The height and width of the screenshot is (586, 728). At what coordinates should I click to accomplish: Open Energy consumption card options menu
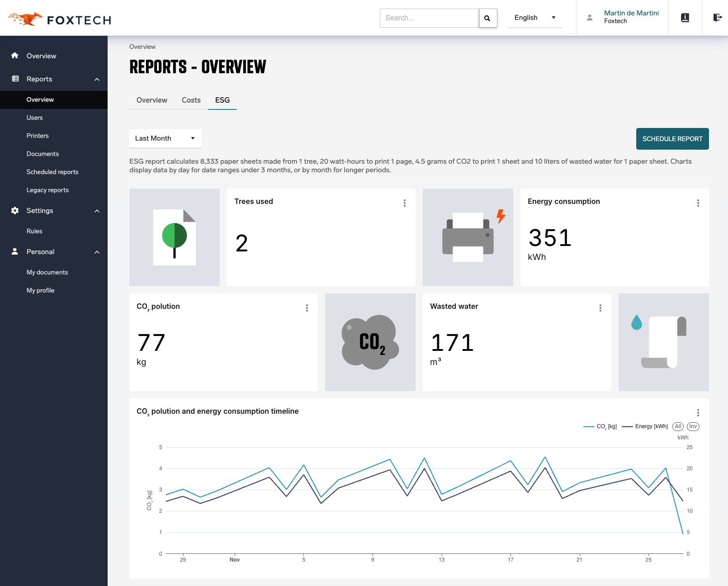(x=698, y=203)
